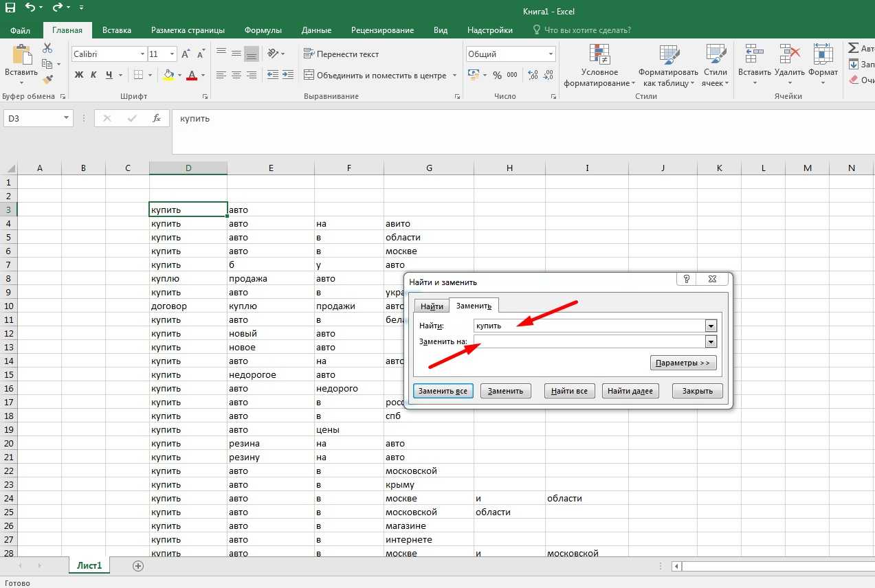Click the new sheet plus icon

(138, 566)
